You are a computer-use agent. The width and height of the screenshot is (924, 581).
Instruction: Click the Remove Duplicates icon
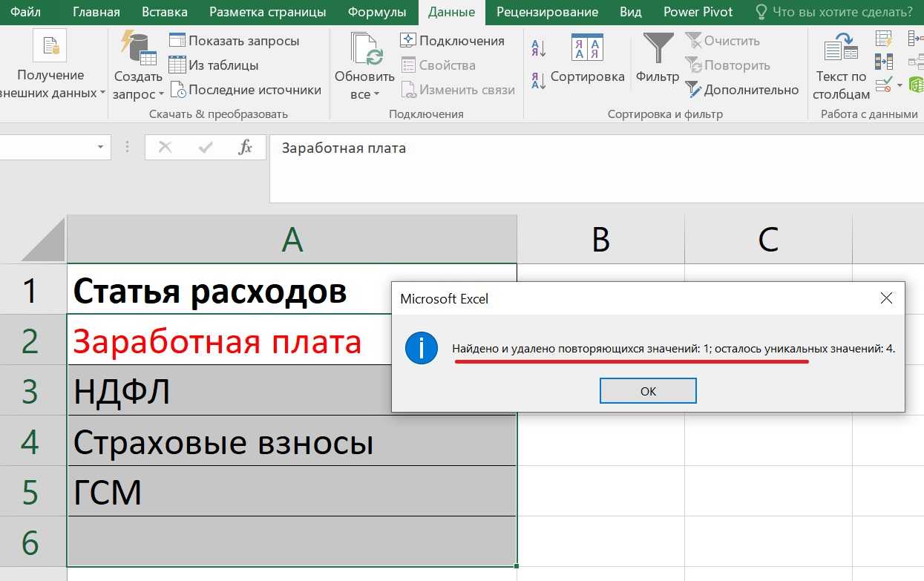883,62
